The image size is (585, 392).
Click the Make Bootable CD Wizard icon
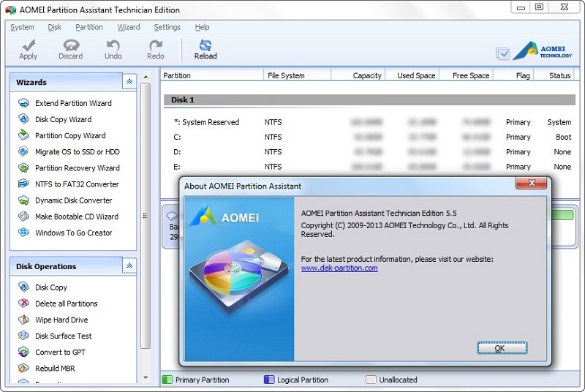pos(23,216)
